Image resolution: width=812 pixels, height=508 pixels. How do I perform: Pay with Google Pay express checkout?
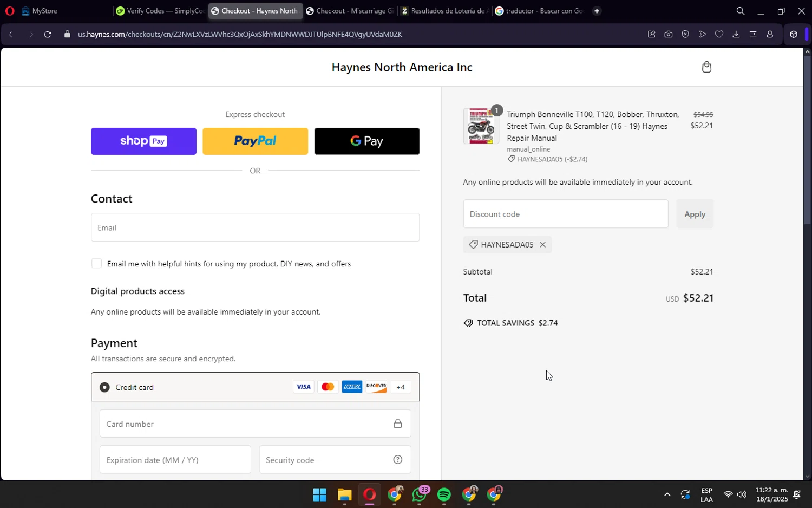[x=367, y=141]
